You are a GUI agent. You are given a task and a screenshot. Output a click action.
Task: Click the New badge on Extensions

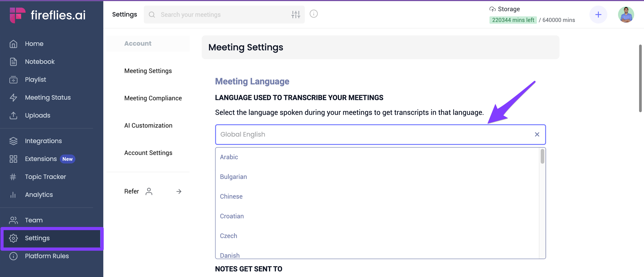(68, 159)
